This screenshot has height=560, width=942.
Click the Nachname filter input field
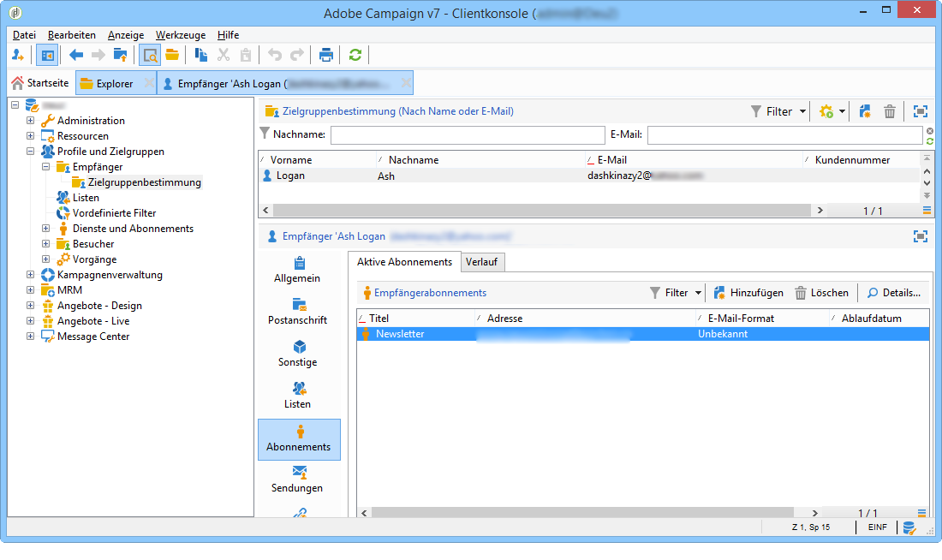tap(468, 134)
